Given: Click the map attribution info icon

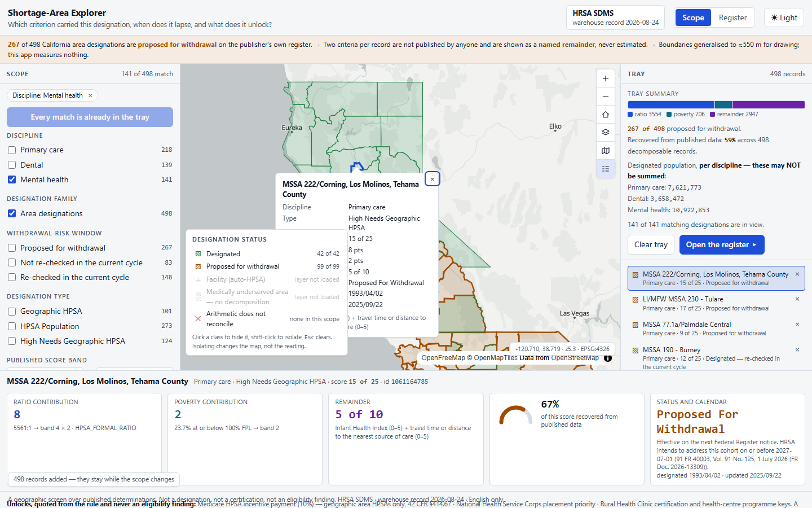Looking at the screenshot, I should pyautogui.click(x=608, y=358).
